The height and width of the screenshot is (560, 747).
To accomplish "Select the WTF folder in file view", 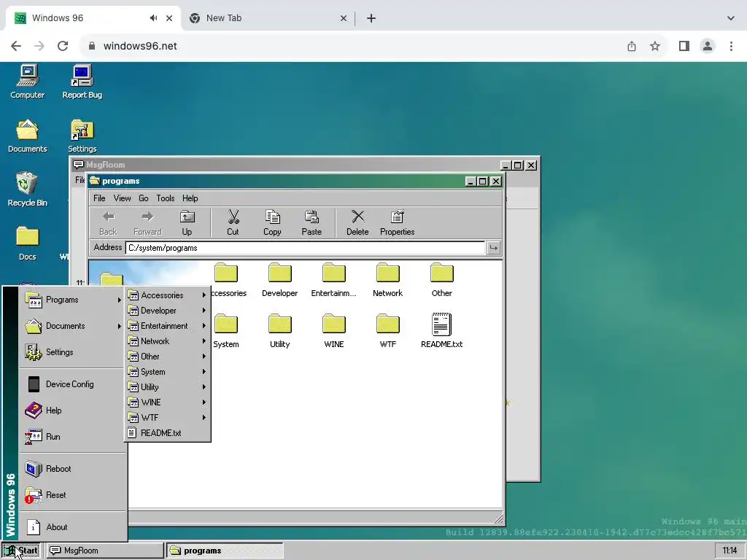I will pyautogui.click(x=388, y=331).
